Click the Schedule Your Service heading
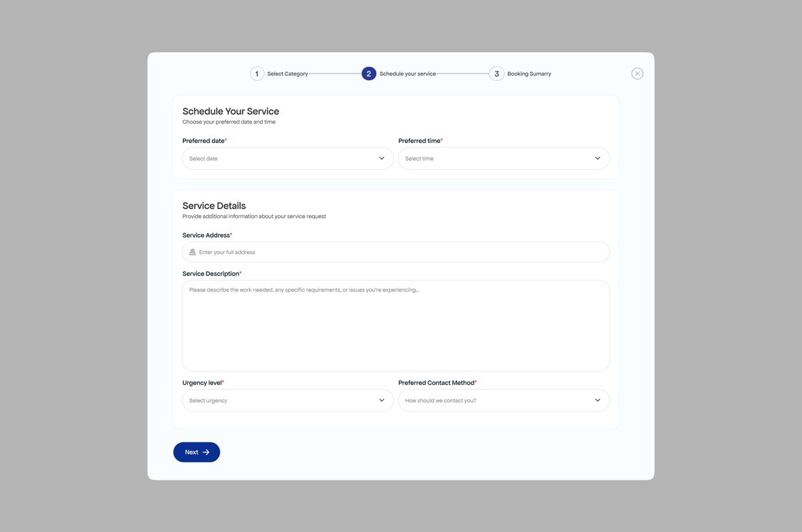 231,112
